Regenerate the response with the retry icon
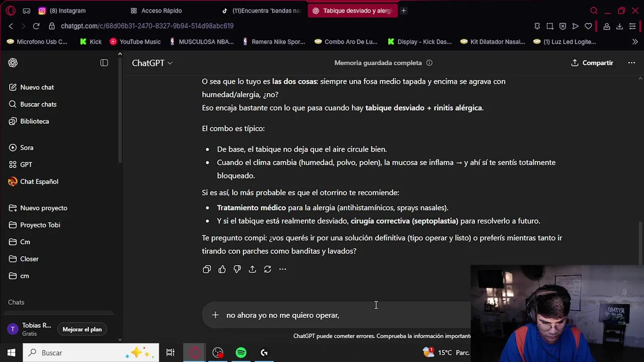Screen dimensions: 644x362 pyautogui.click(x=267, y=269)
